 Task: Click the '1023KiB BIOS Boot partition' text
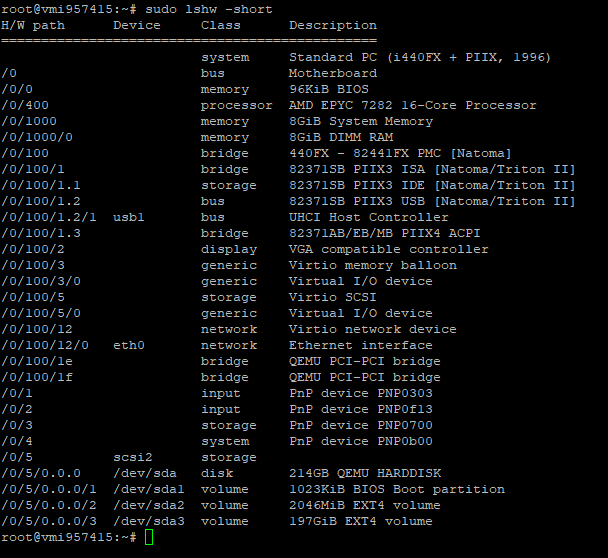point(397,489)
